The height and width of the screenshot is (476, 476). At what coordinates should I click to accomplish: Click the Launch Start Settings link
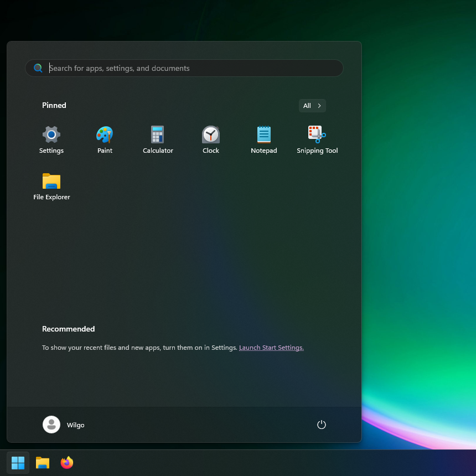271,348
